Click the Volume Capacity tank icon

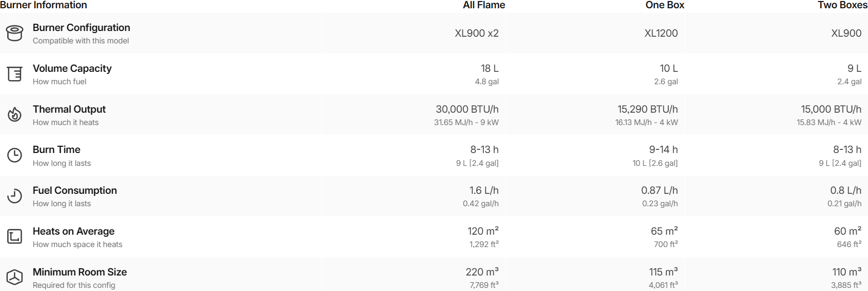[x=14, y=74]
